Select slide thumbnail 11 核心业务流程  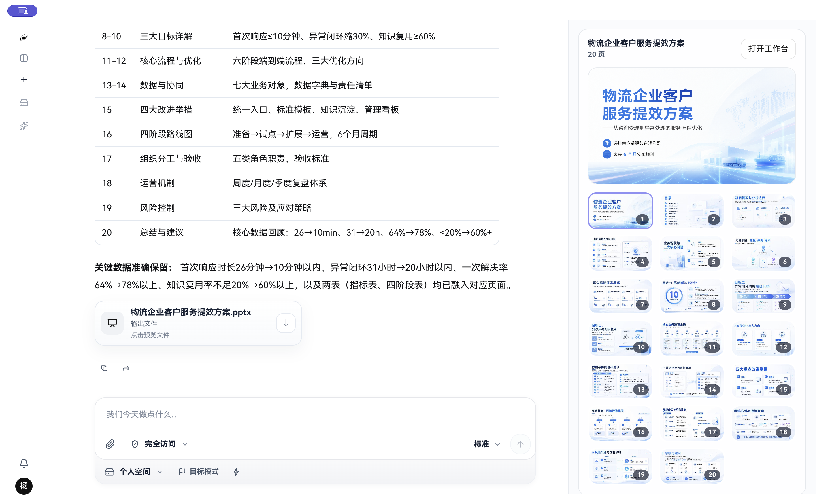coord(692,338)
